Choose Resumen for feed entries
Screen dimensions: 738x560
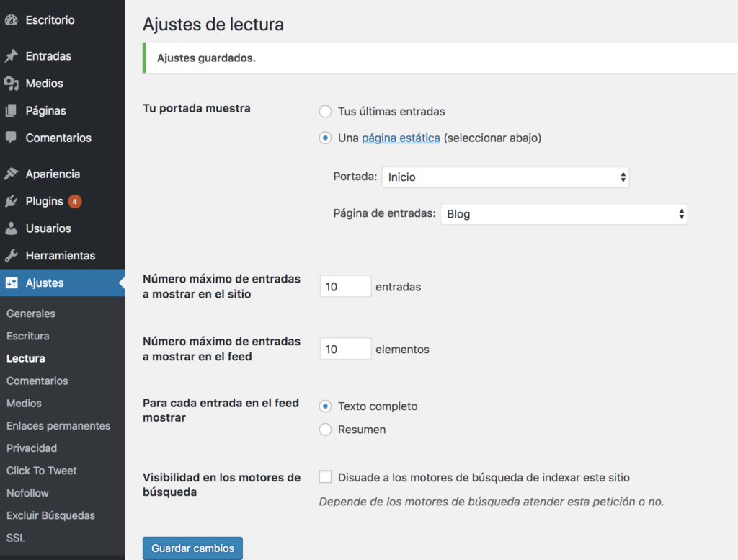(x=325, y=430)
